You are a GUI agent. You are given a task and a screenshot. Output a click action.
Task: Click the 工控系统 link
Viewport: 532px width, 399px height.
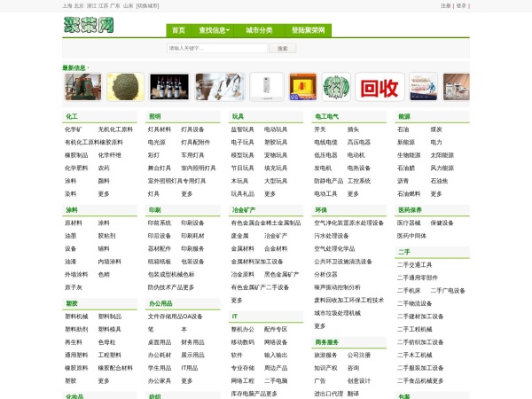pyautogui.click(x=359, y=181)
